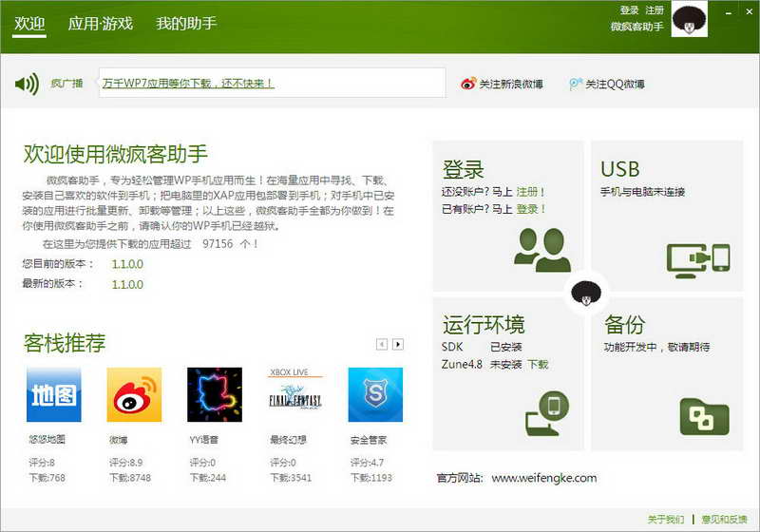Screen dimensions: 760x532
Task: Click the 备份 folder icon
Action: click(704, 416)
